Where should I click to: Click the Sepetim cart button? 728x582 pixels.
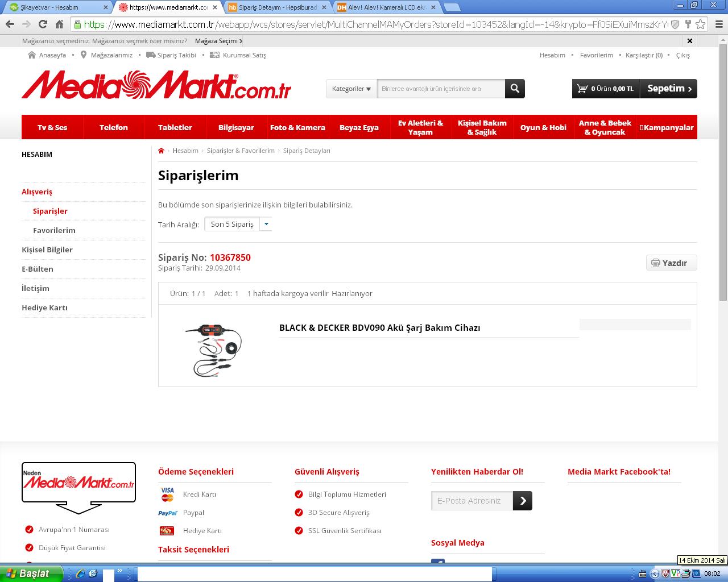point(669,89)
